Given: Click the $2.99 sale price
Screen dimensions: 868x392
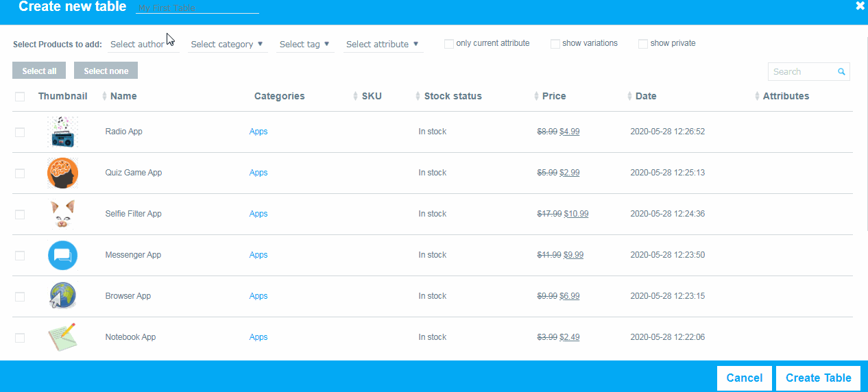Looking at the screenshot, I should 570,173.
